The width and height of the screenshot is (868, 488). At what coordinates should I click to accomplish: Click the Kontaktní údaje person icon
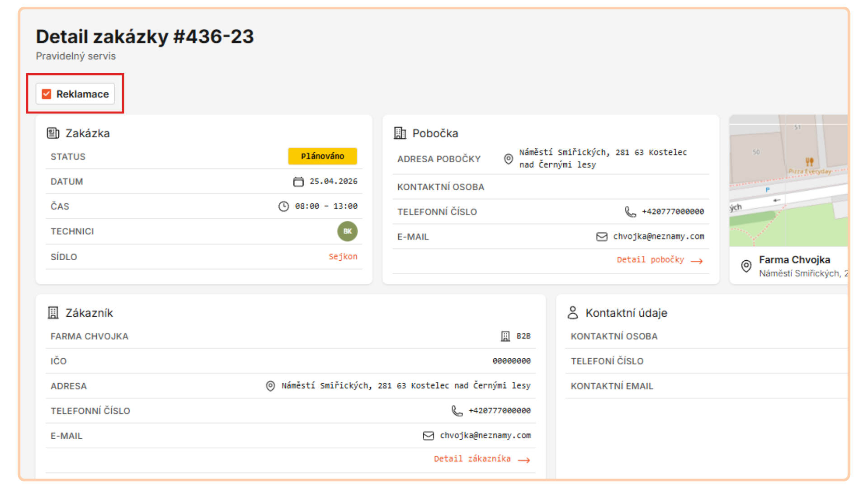point(573,313)
